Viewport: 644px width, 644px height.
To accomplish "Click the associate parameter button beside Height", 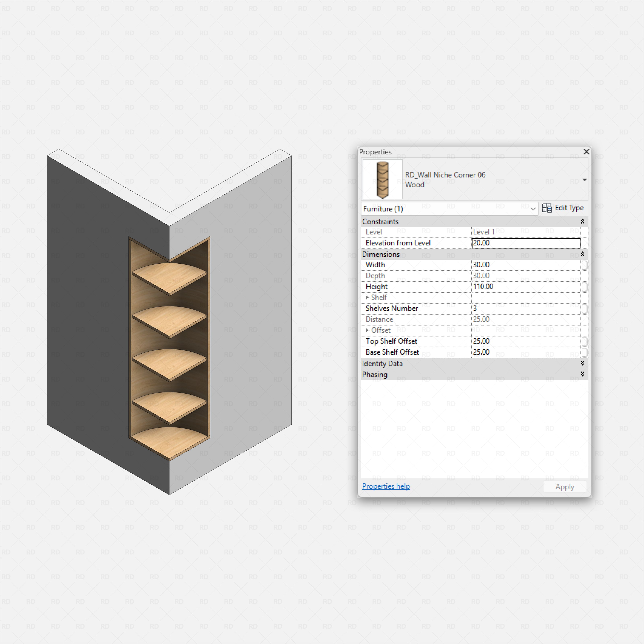I will [x=585, y=286].
